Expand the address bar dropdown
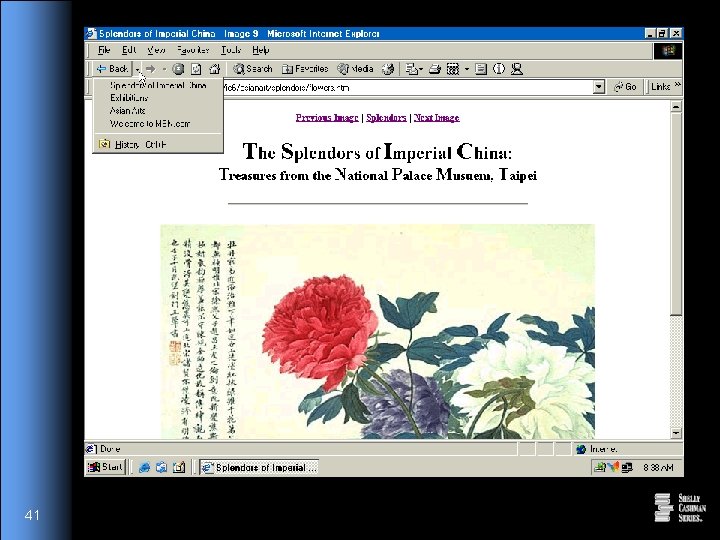The image size is (720, 540). click(598, 87)
